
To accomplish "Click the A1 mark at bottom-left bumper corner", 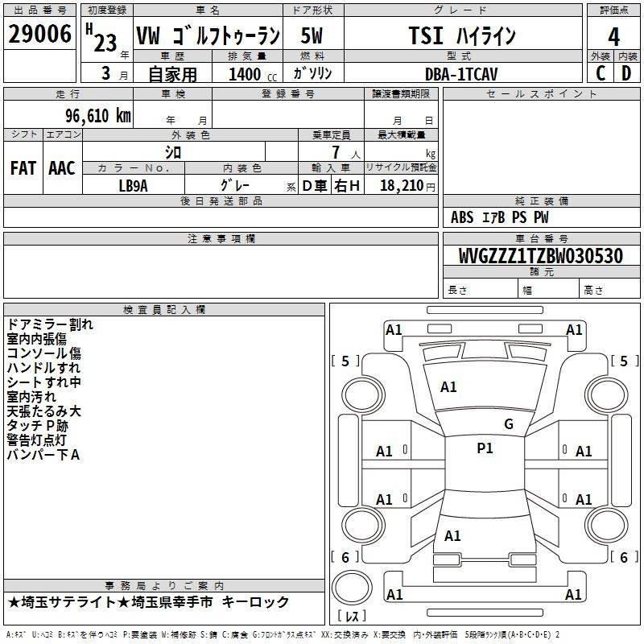I will click(394, 595).
